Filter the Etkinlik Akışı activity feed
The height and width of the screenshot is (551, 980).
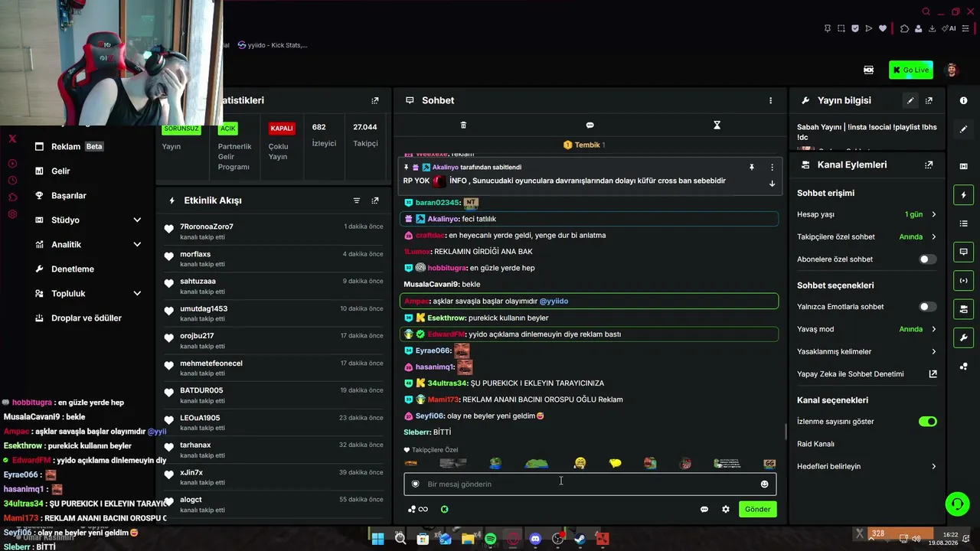pos(356,201)
